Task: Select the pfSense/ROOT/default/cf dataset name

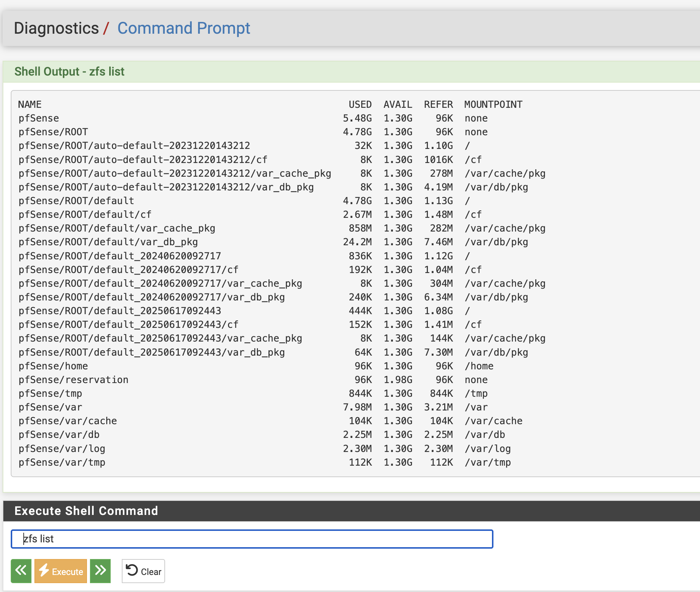Action: click(x=85, y=214)
